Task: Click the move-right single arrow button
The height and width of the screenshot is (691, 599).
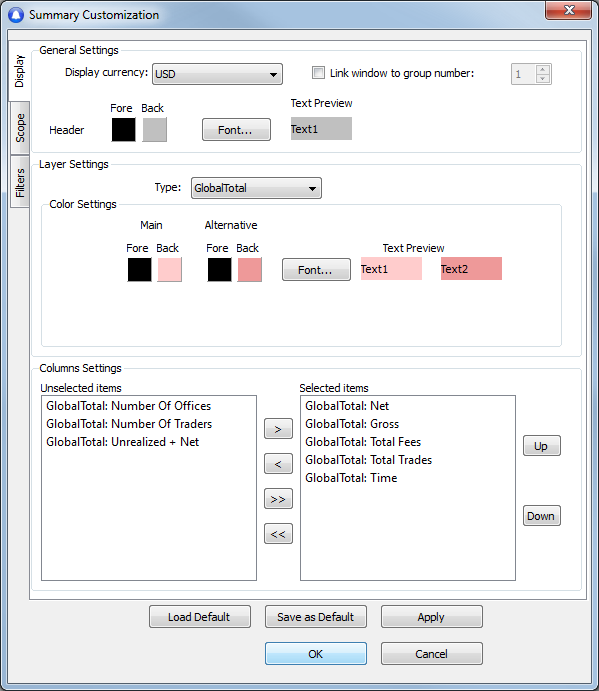Action: tap(278, 429)
